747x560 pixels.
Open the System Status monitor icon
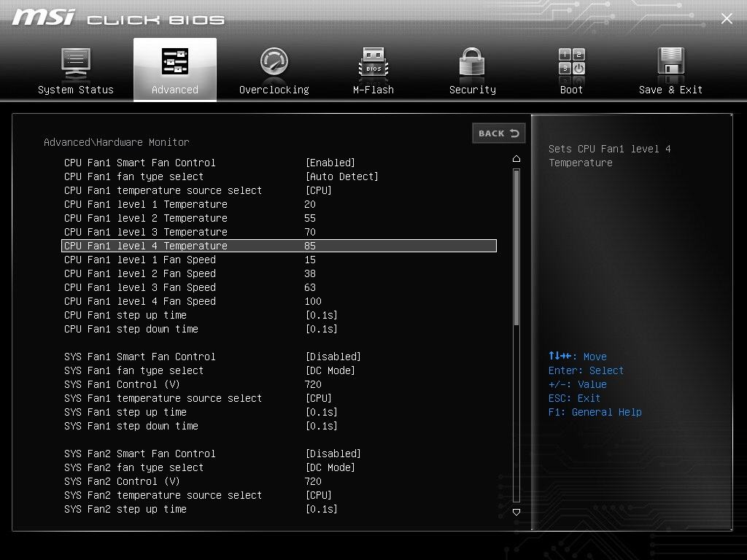pos(76,63)
